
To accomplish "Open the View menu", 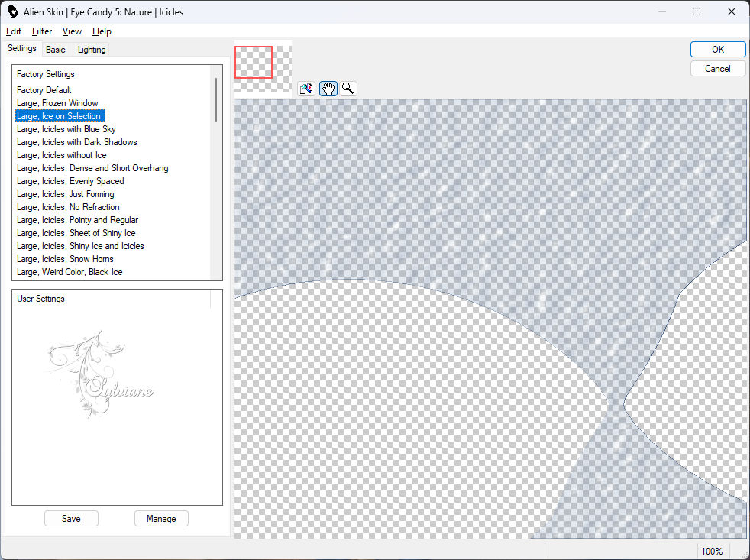I will coord(72,31).
